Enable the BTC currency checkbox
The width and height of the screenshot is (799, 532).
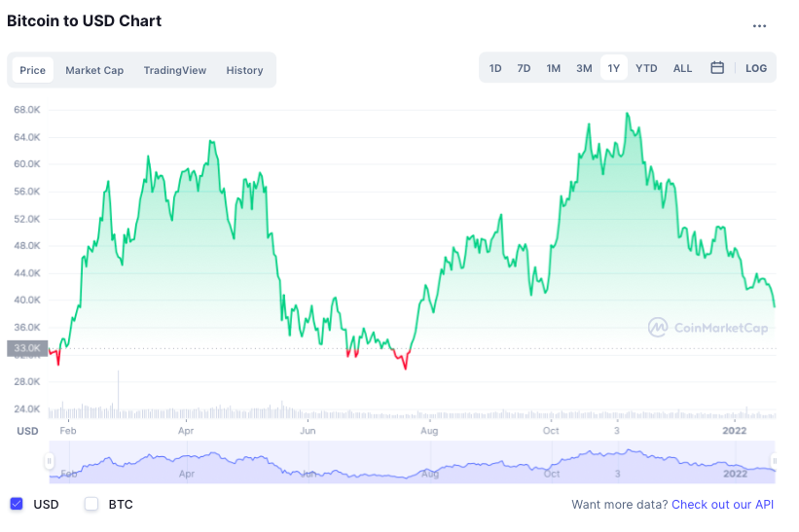point(92,504)
